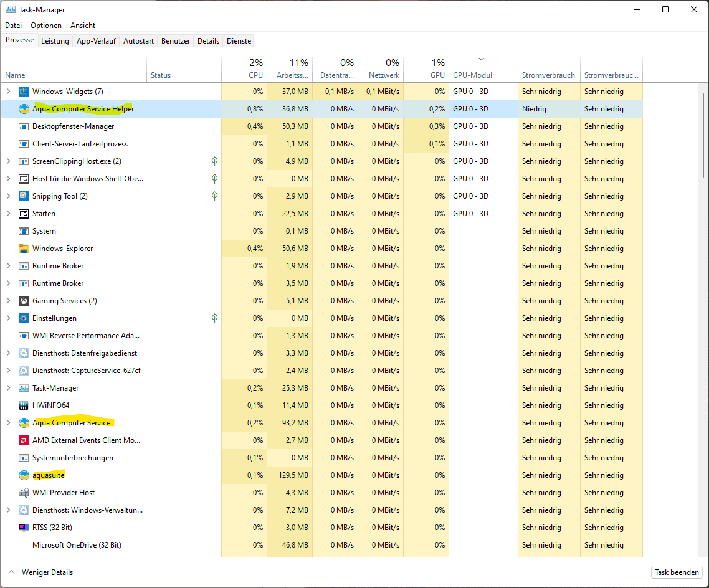
Task: Click the AMD External Events Client icon
Action: coord(24,440)
